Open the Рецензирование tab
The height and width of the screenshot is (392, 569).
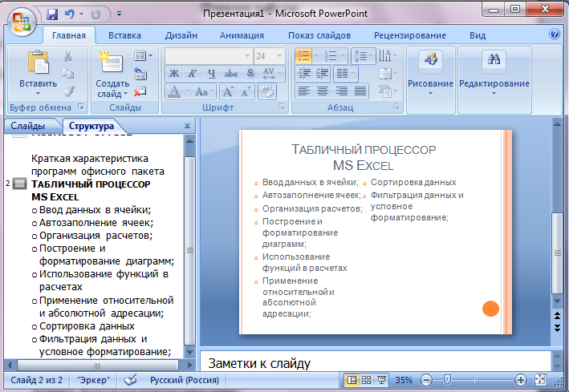pyautogui.click(x=409, y=35)
